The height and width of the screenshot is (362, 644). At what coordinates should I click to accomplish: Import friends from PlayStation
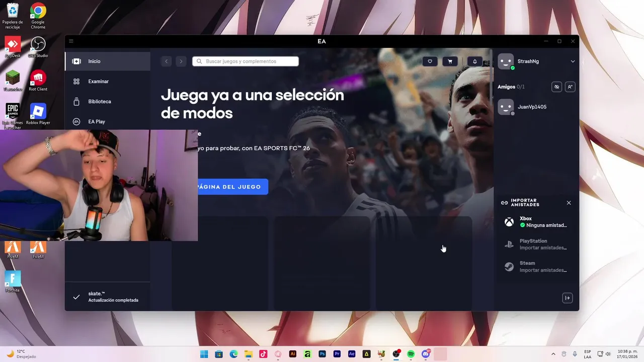pos(536,244)
